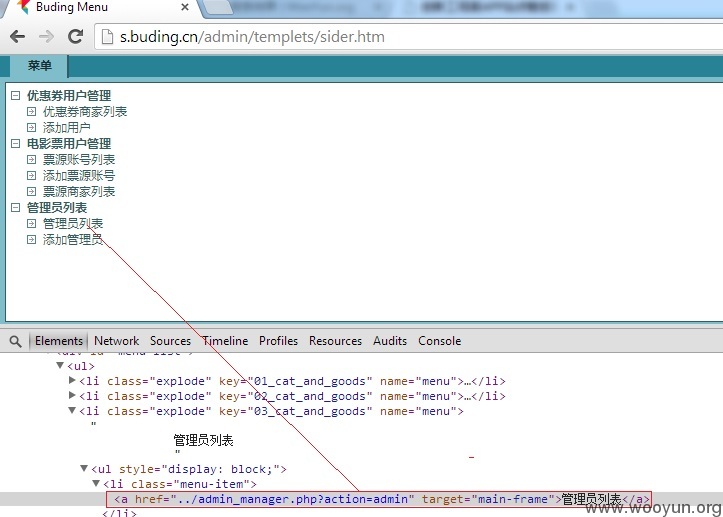Click the DevTools search magnifier icon
The height and width of the screenshot is (517, 723).
point(15,341)
